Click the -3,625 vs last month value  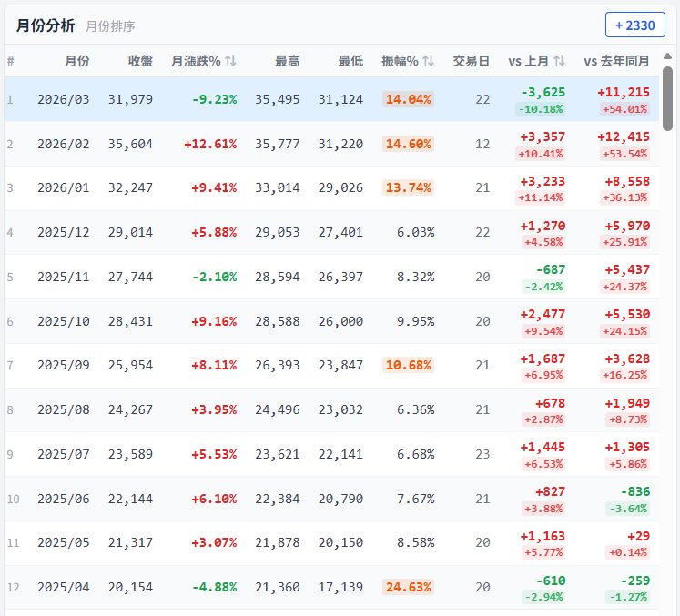pos(543,92)
